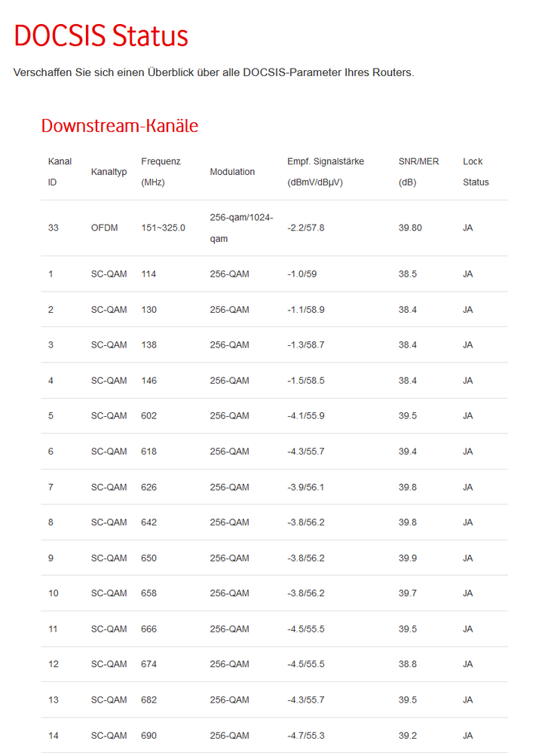Select signal strength -1.3/58.7
The width and height of the screenshot is (560, 753).
coord(306,344)
